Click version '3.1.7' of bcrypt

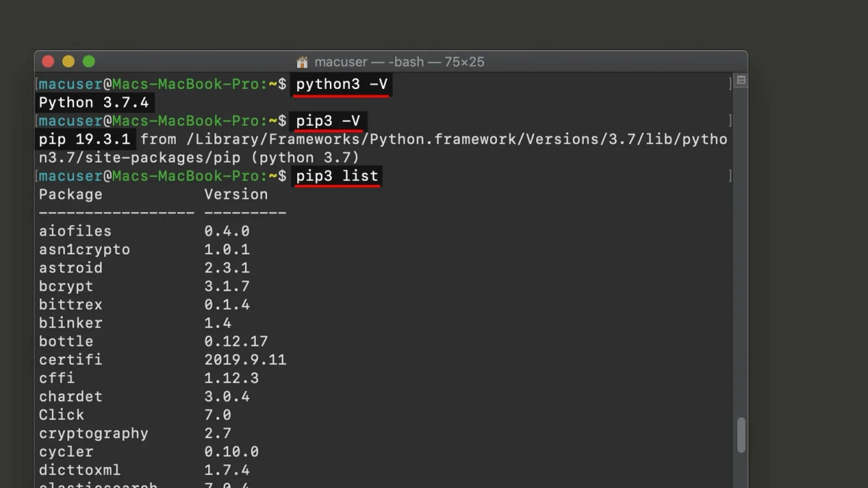[x=227, y=286]
